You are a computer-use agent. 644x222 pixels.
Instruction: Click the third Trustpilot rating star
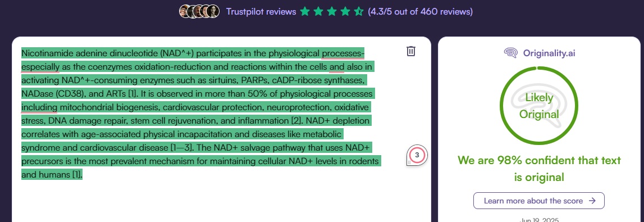pos(332,11)
